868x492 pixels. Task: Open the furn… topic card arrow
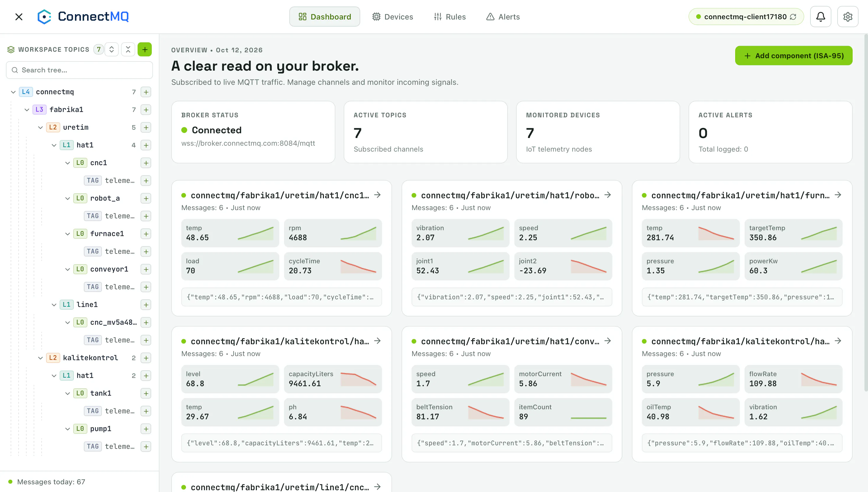point(838,195)
